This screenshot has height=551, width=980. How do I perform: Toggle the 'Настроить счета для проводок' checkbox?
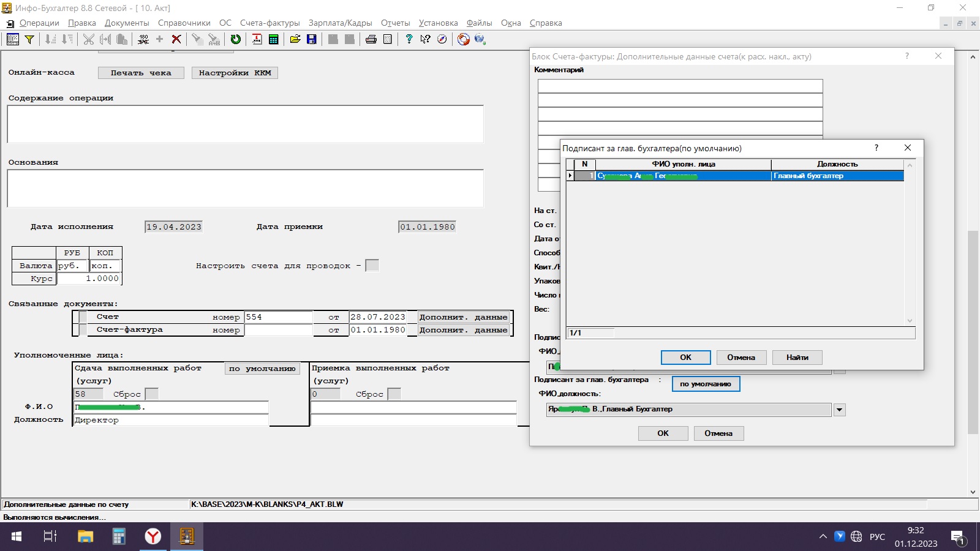point(372,266)
